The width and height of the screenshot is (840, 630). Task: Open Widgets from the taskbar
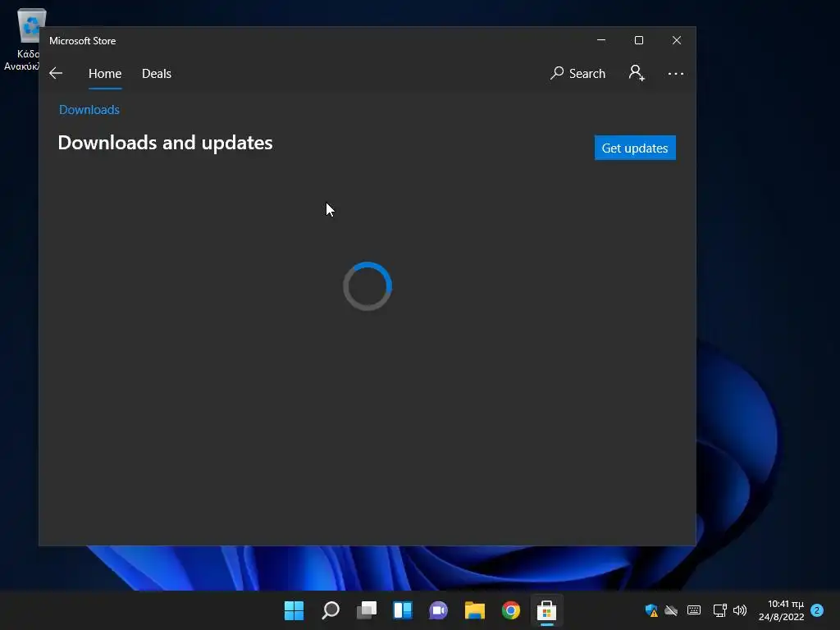click(402, 610)
